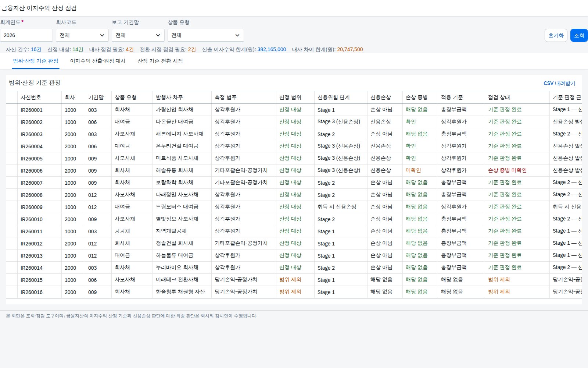Viewport: 588px width, 368px height.
Task: Click the 산정 대상 14건 summary
Action: pos(65,49)
